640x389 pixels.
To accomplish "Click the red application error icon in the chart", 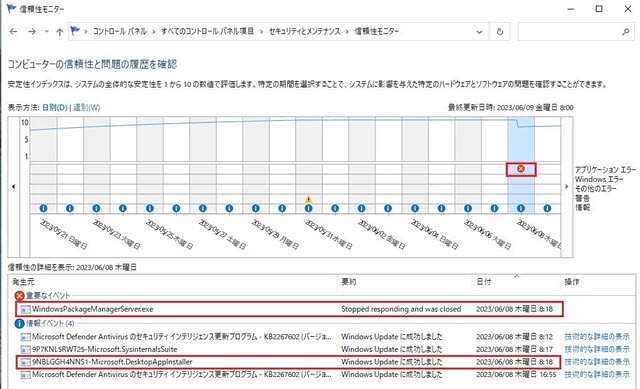I will (x=521, y=169).
